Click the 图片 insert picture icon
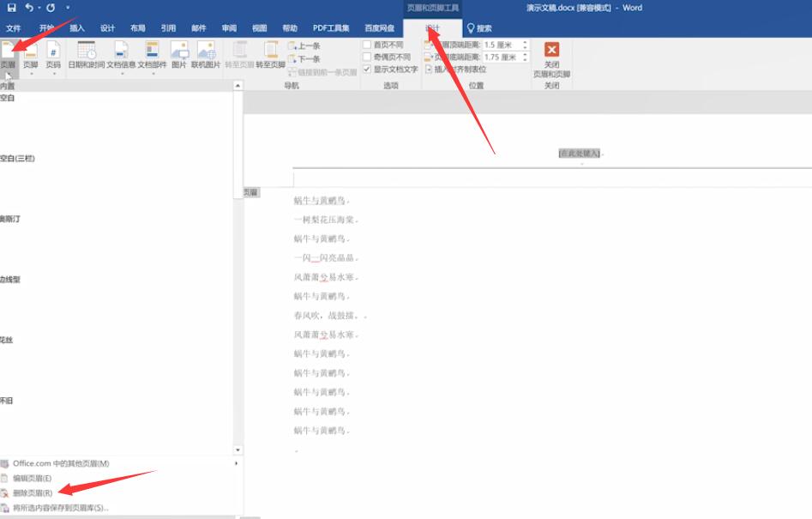 click(x=179, y=50)
